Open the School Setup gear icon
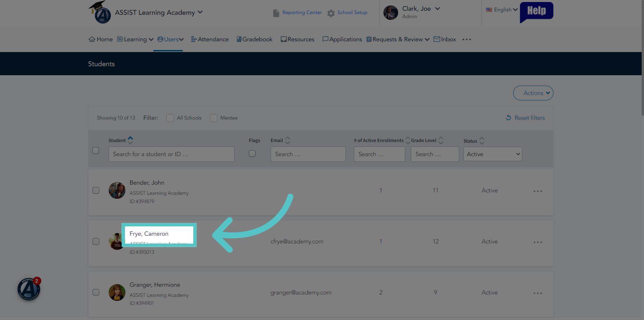Screen dimensions: 644x320 click(x=331, y=13)
